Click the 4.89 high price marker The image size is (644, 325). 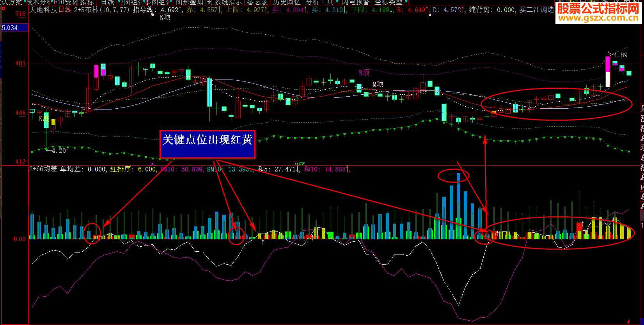[x=621, y=55]
